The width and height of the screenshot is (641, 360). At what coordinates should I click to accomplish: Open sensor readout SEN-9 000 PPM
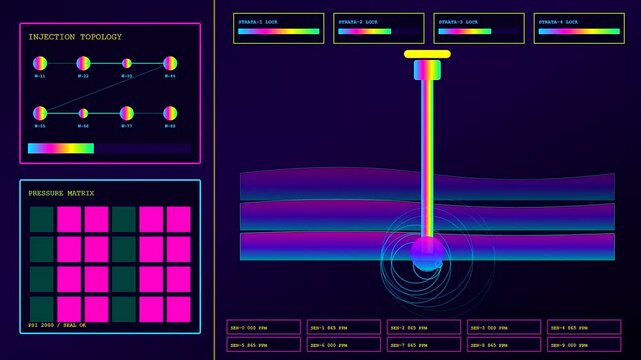[584, 344]
